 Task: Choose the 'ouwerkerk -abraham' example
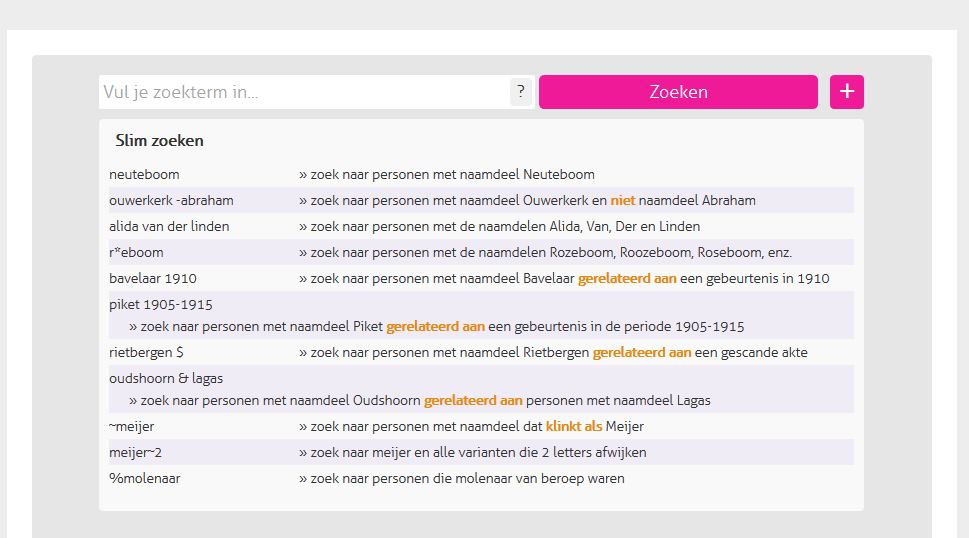pyautogui.click(x=172, y=200)
